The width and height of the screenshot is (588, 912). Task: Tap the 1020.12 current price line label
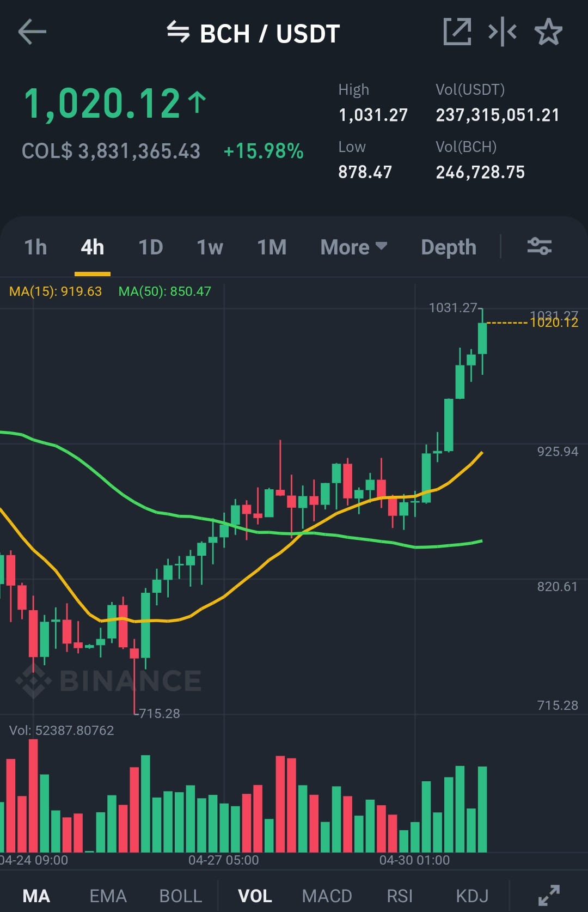coord(554,323)
